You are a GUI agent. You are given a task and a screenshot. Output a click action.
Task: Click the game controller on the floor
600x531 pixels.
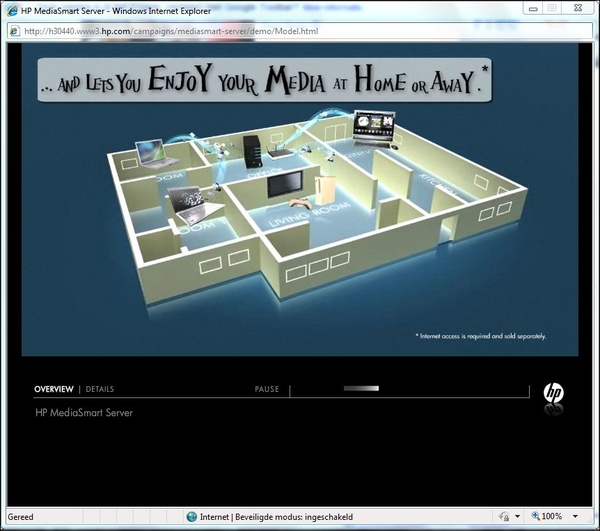pos(300,203)
